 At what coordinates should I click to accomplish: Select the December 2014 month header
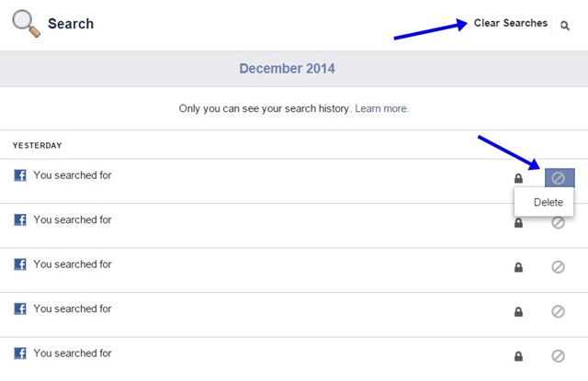(287, 69)
